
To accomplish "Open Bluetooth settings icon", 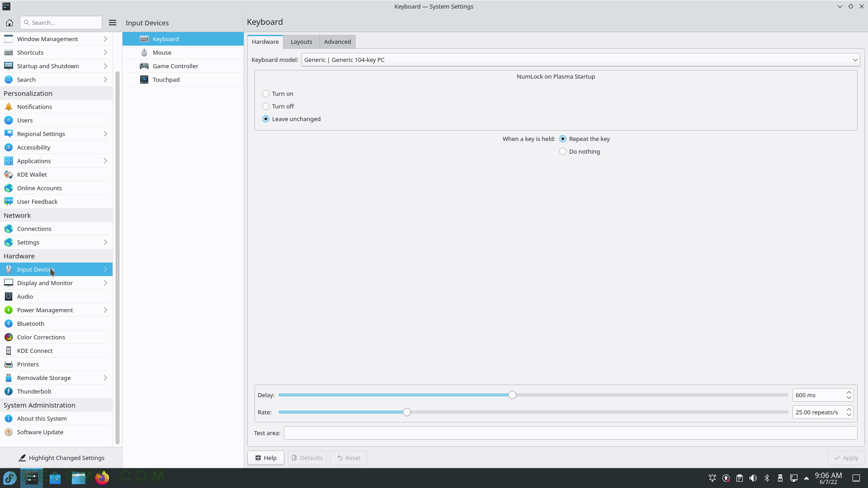I will tap(9, 324).
